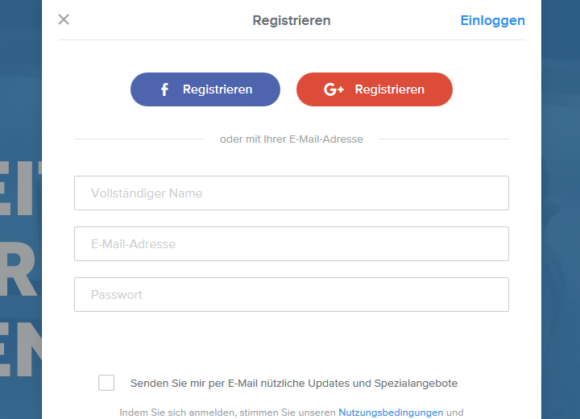The width and height of the screenshot is (580, 419).
Task: Click the Facebook f logo icon
Action: tap(165, 89)
